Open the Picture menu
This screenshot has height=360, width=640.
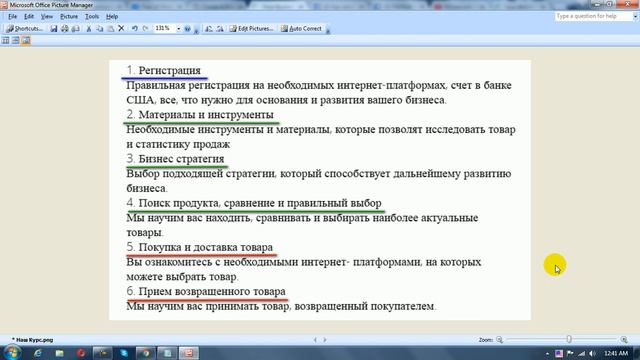(69, 16)
